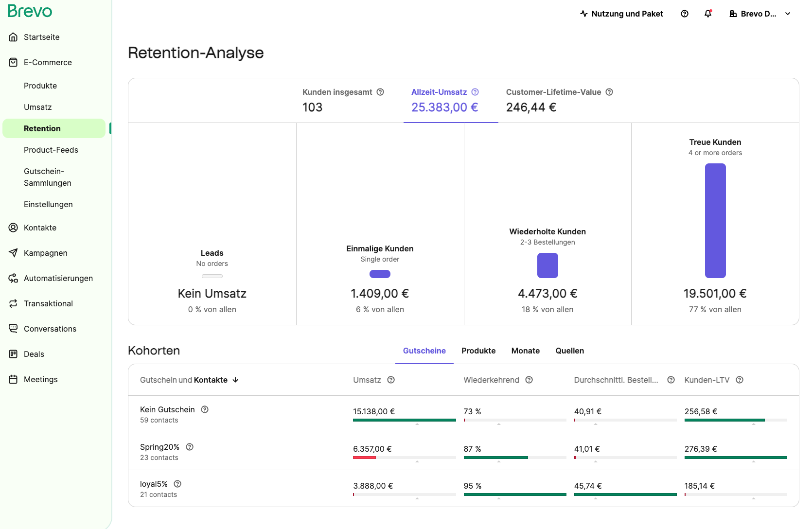Viewport: 812px width, 529px height.
Task: Click the Deals board icon
Action: pyautogui.click(x=14, y=354)
